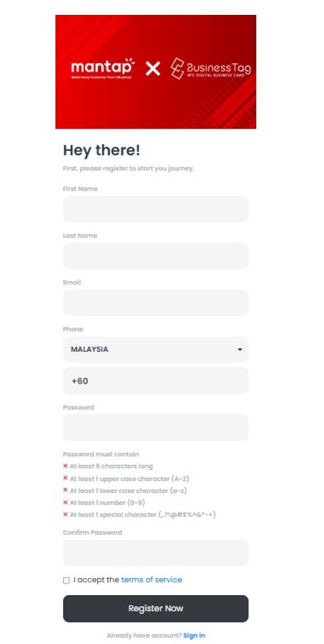Screen dimensions: 324x644
Task: Click the red X beside lower case rule
Action: (x=65, y=490)
